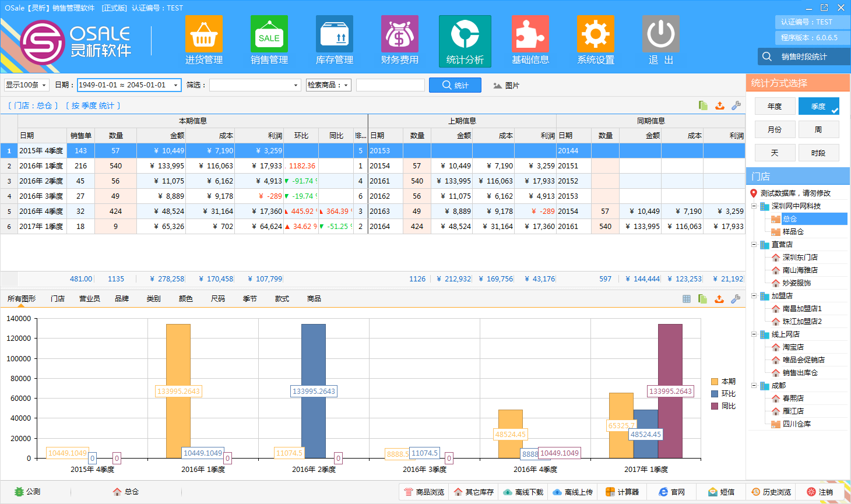Switch to the 门店 chart tab
Screen dimensions: 851x504
pos(58,299)
